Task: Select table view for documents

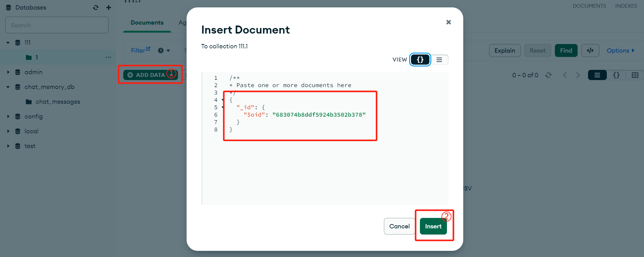Action: [x=635, y=75]
